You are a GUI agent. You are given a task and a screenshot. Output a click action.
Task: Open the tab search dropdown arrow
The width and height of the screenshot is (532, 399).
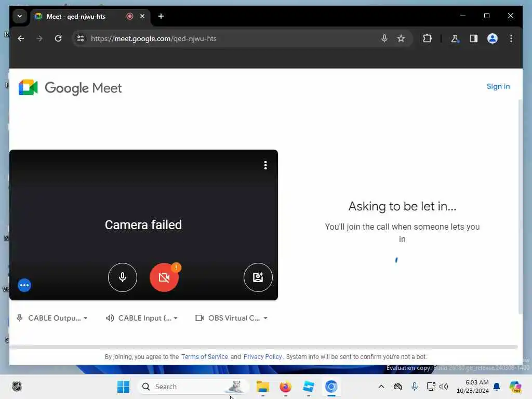click(x=20, y=16)
